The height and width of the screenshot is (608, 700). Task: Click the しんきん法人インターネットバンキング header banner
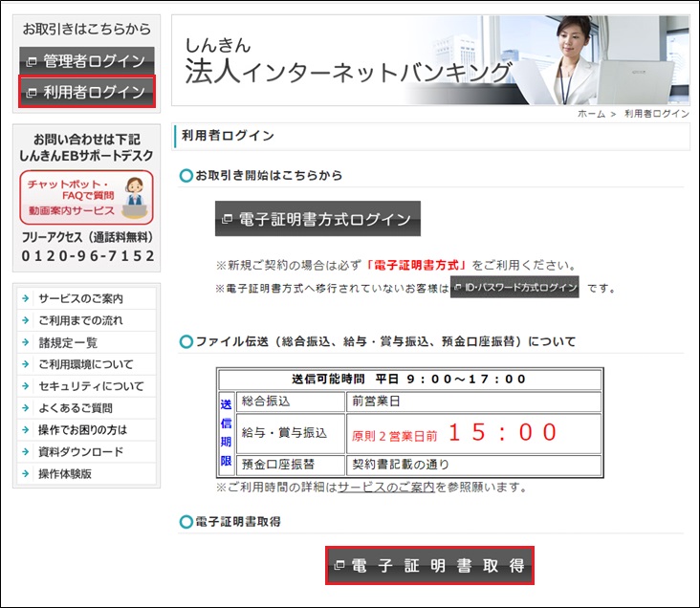430,59
